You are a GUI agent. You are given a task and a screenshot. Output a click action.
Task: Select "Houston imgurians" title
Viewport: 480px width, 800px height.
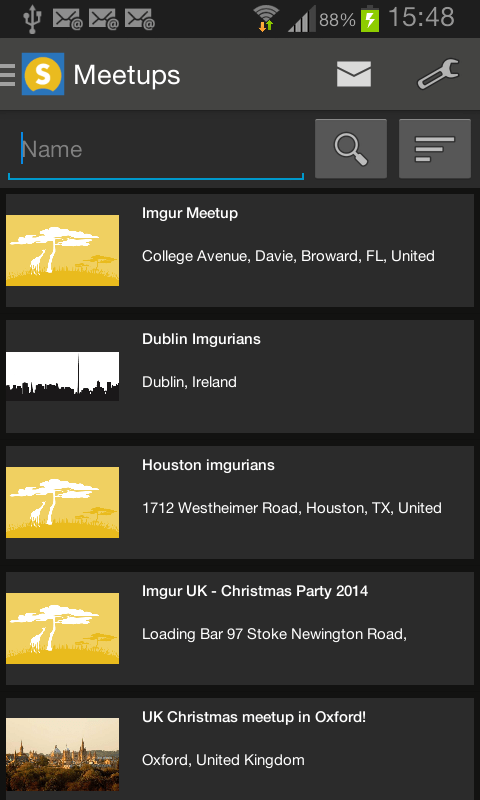pyautogui.click(x=208, y=465)
